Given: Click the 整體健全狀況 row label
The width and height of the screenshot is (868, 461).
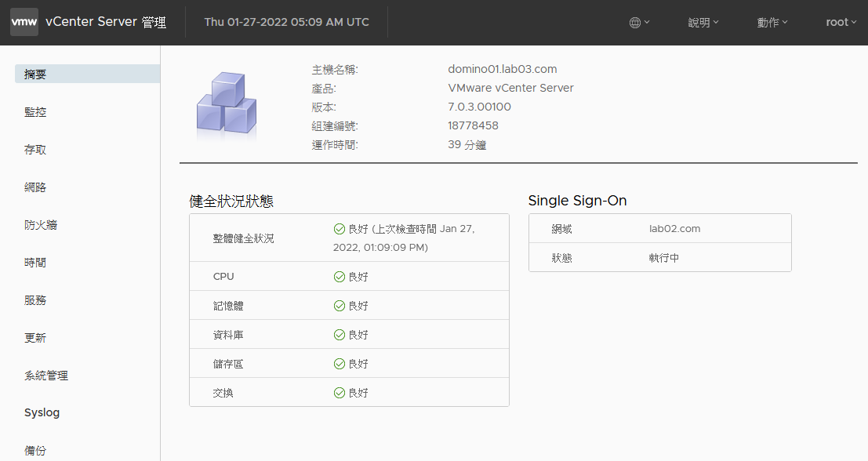Looking at the screenshot, I should 244,238.
